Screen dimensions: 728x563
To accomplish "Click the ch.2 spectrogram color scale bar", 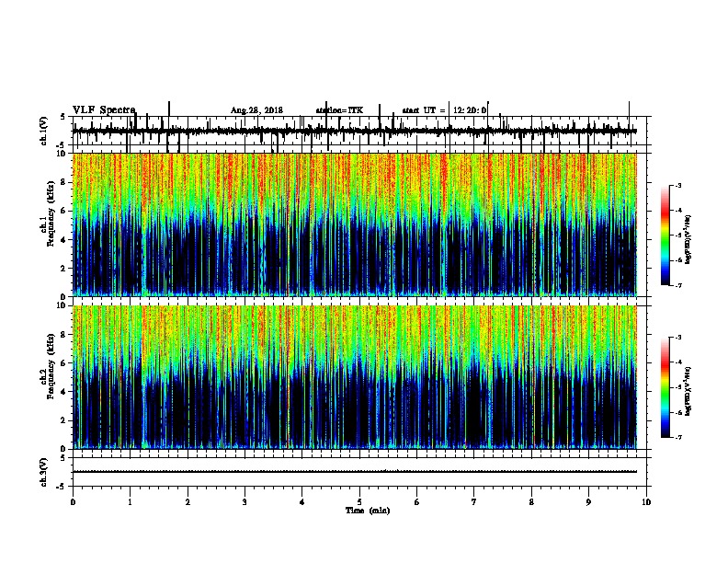I will point(665,387).
